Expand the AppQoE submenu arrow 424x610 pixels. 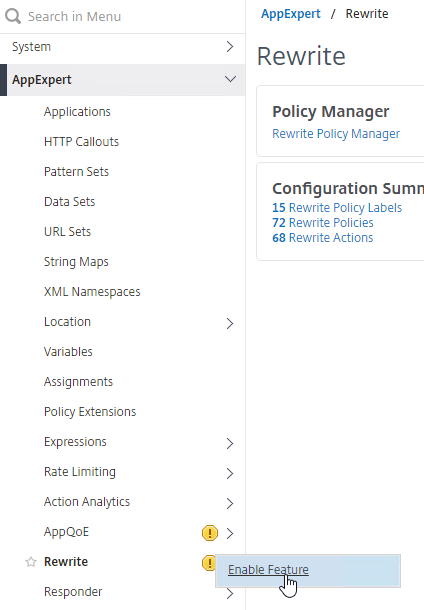click(230, 533)
